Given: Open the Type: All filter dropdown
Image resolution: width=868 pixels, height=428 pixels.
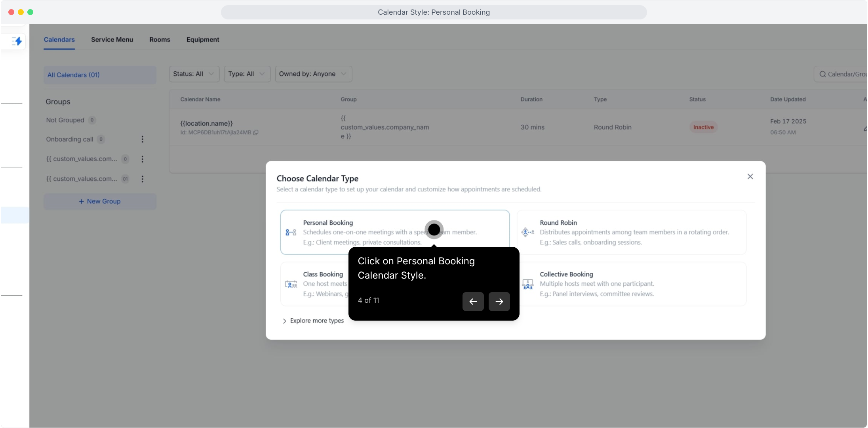Looking at the screenshot, I should click(247, 74).
